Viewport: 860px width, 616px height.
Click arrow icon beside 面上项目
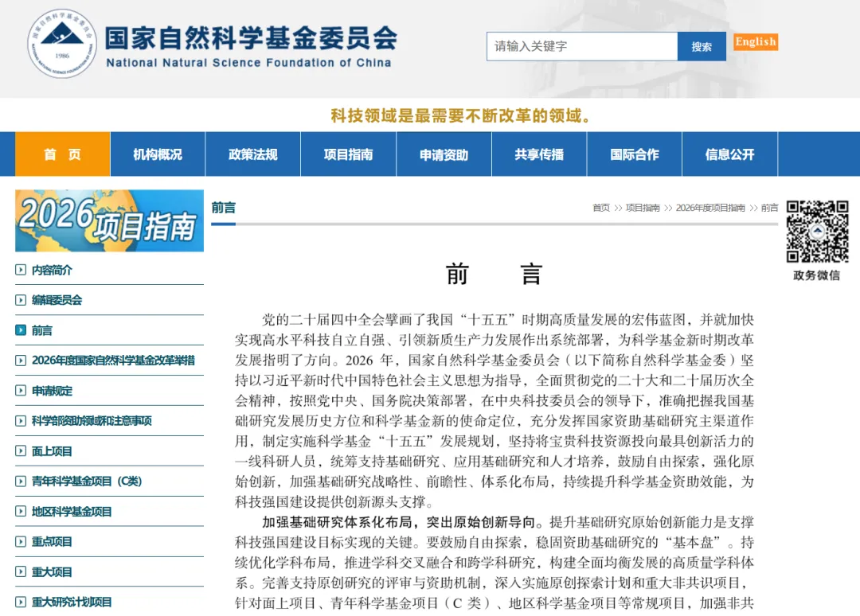pyautogui.click(x=21, y=451)
